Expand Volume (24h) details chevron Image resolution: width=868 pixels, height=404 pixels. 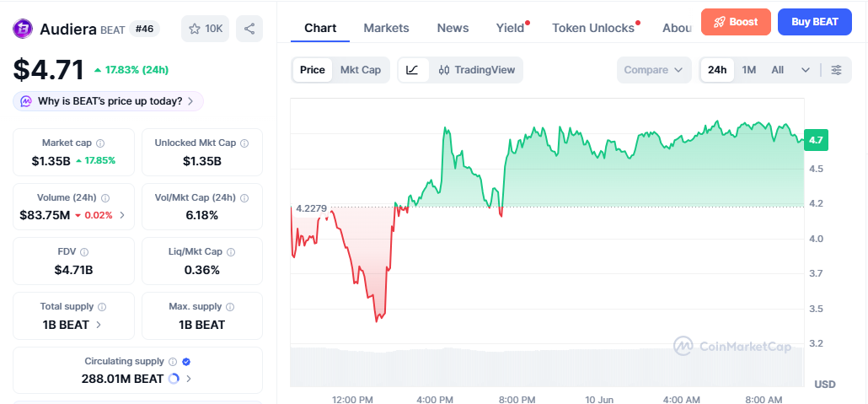[122, 215]
